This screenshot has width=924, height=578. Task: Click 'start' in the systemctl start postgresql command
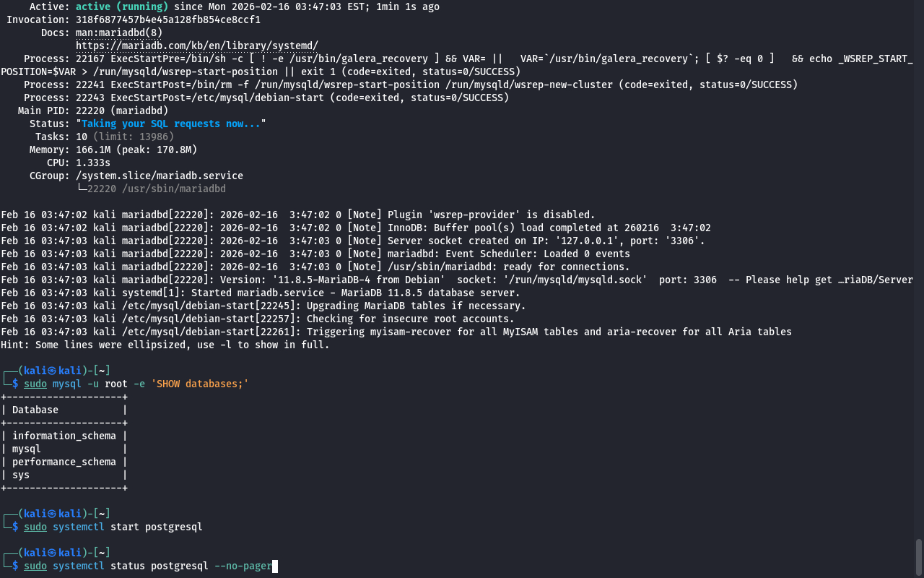click(125, 527)
